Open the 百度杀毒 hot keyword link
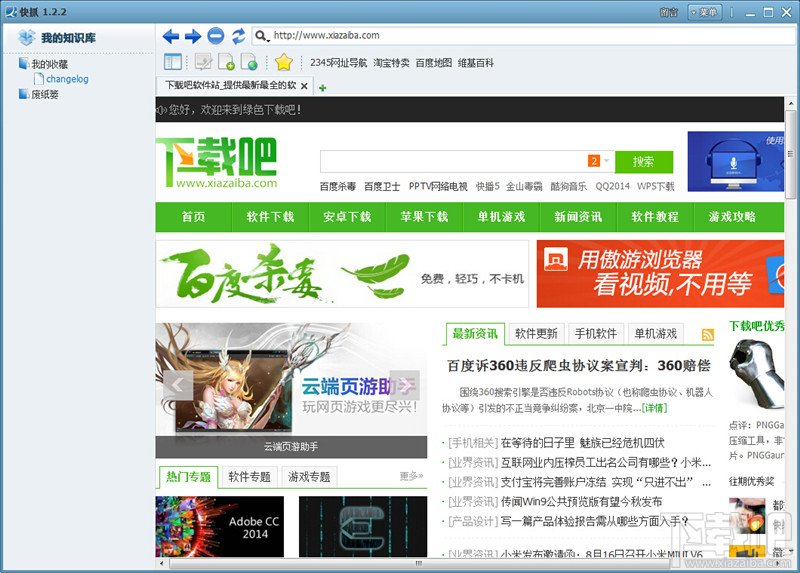 [x=338, y=187]
